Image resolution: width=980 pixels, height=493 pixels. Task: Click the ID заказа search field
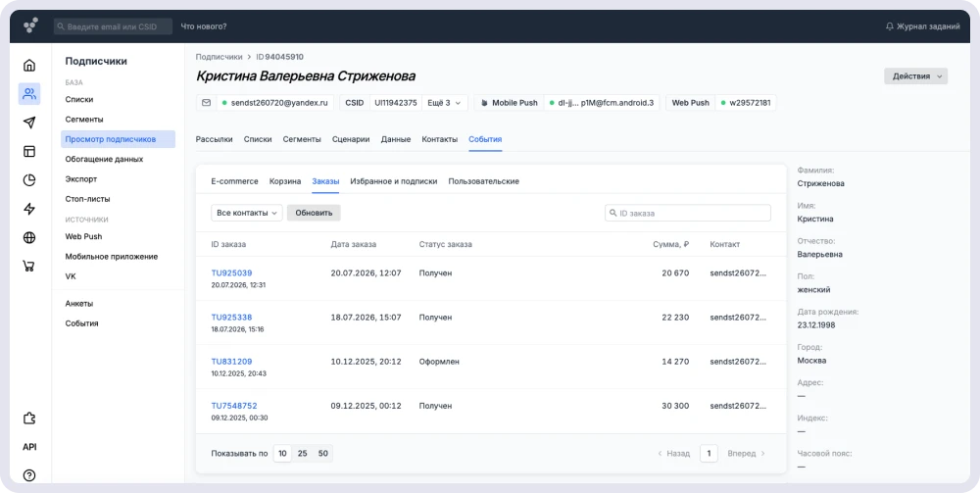tap(688, 213)
